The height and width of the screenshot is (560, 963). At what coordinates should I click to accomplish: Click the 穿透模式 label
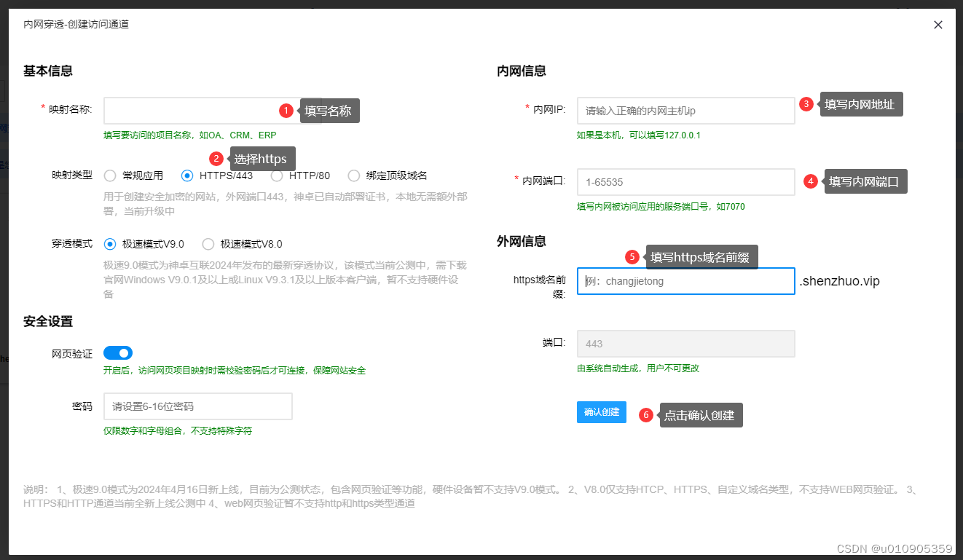point(72,243)
